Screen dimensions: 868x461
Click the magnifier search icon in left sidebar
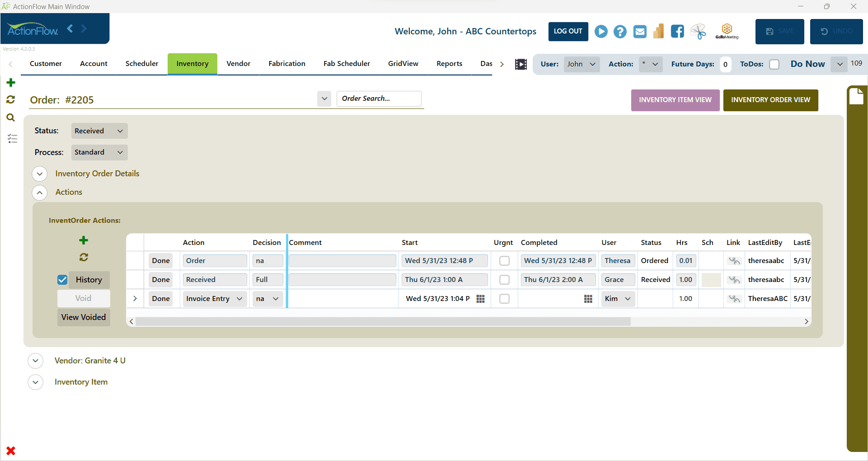click(x=11, y=118)
